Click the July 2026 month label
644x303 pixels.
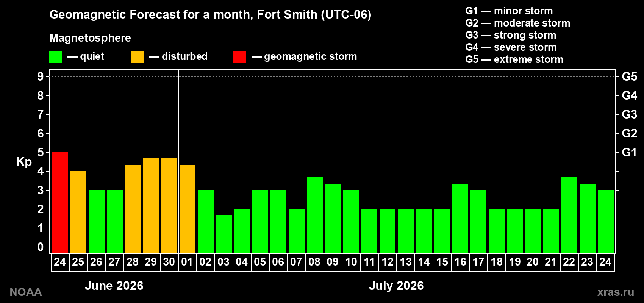(396, 286)
